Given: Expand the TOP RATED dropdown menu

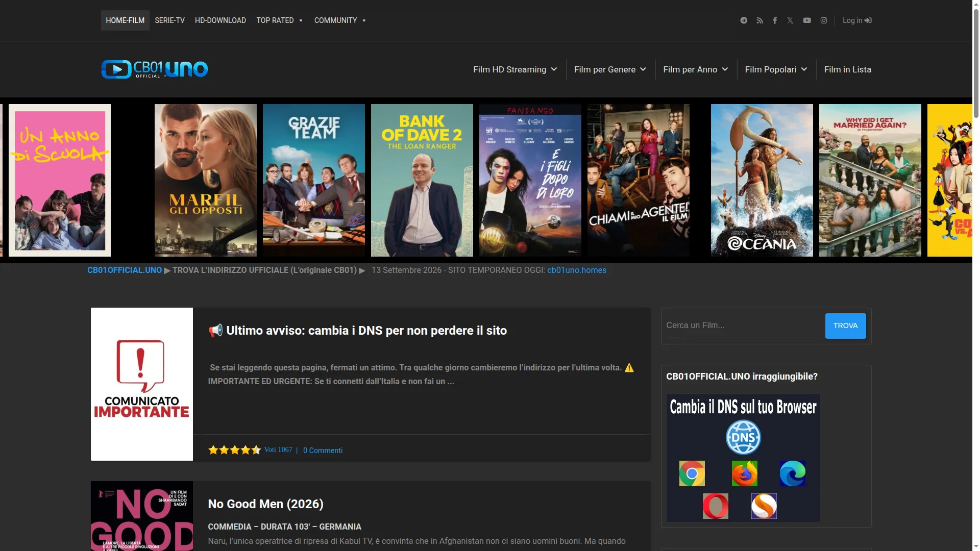Looking at the screenshot, I should 280,20.
